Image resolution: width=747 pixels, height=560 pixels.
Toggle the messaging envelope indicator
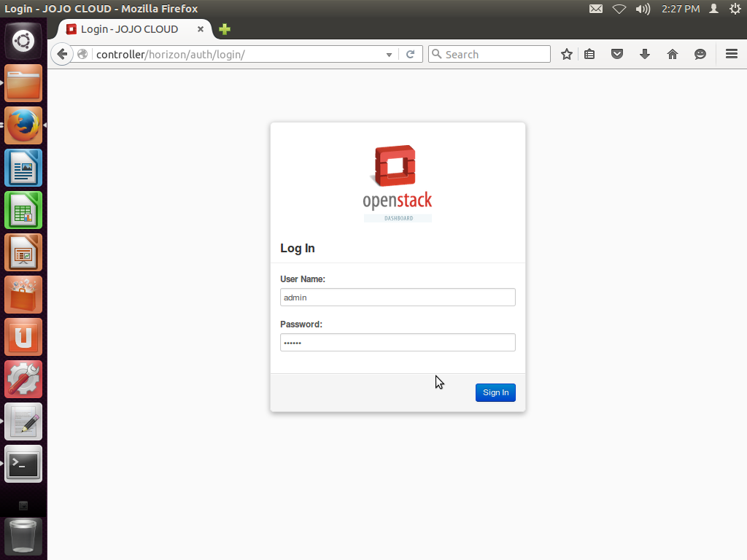[x=595, y=9]
